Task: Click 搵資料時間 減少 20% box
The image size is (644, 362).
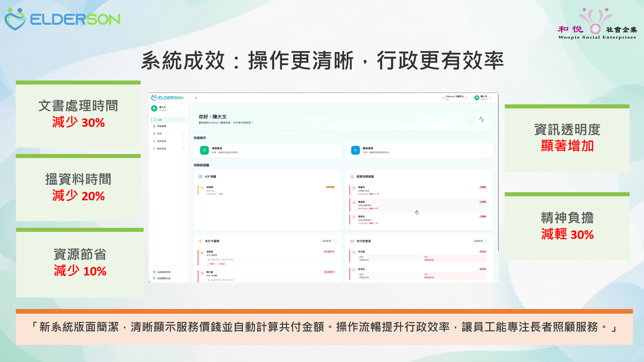Action: point(78,188)
